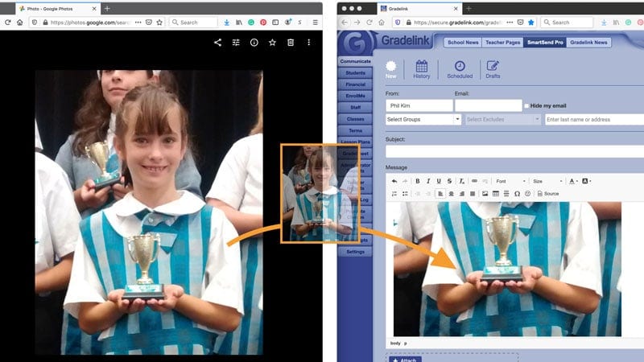Image resolution: width=644 pixels, height=362 pixels.
Task: Open the Select Excludes dropdown
Action: pyautogui.click(x=503, y=119)
